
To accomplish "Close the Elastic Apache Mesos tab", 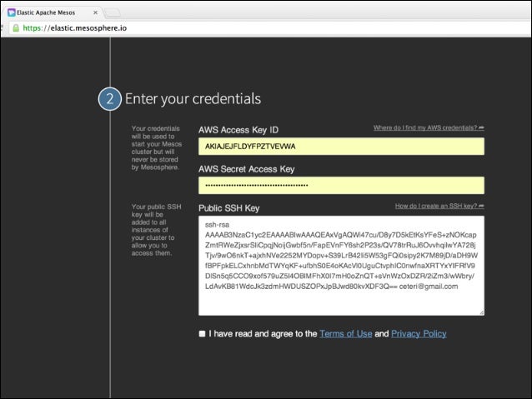I will (95, 12).
